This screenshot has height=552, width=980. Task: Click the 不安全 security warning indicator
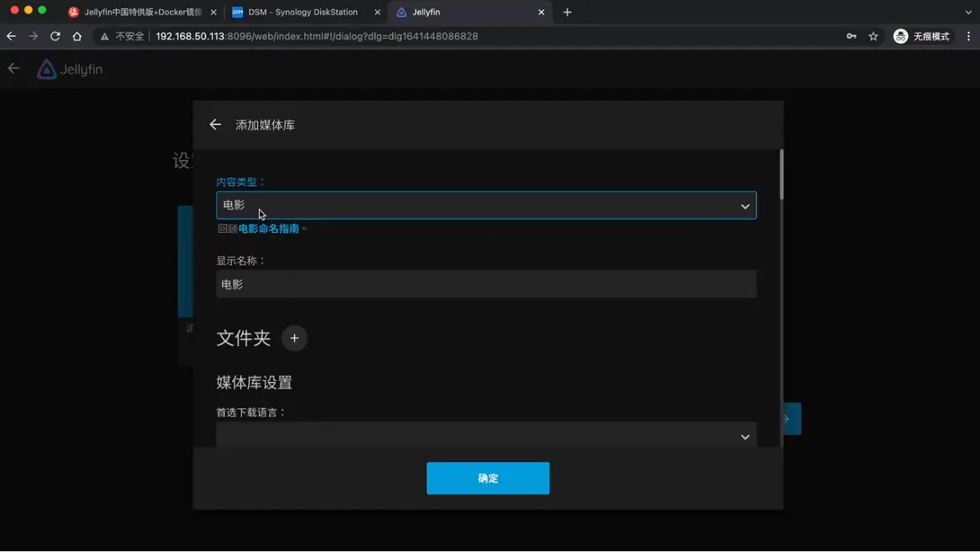(x=122, y=36)
